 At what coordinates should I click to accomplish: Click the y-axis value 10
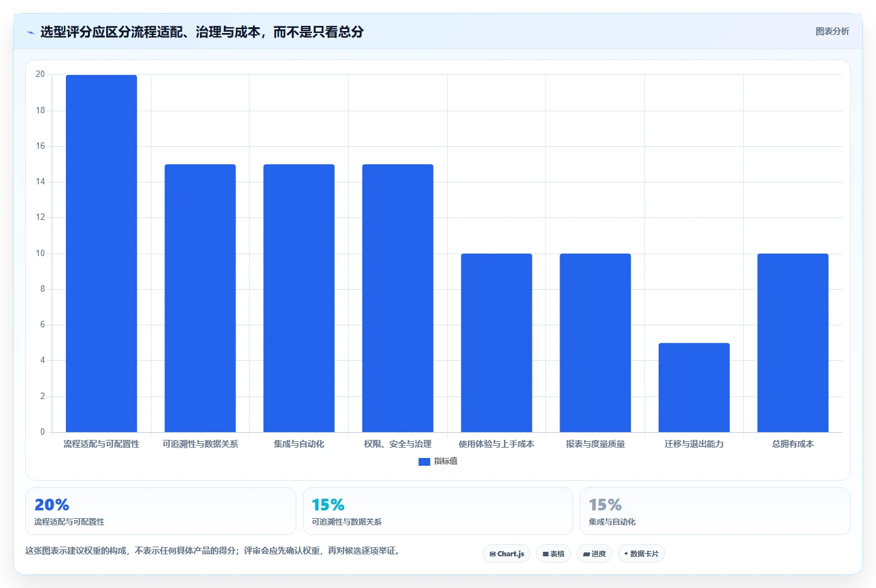click(x=40, y=254)
